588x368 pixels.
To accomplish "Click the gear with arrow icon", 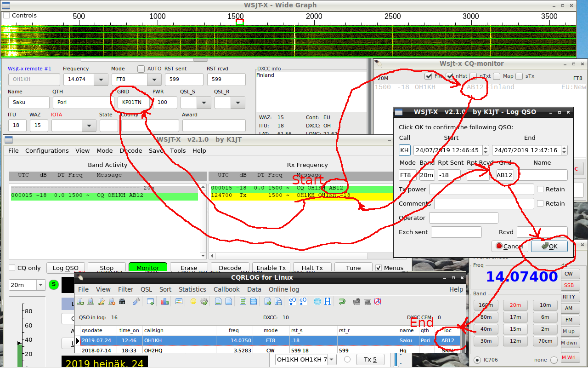I will tap(204, 301).
